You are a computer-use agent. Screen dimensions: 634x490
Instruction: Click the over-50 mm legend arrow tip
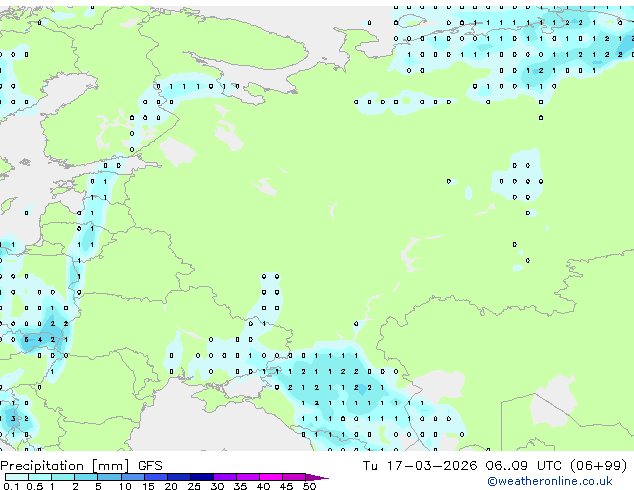317,477
